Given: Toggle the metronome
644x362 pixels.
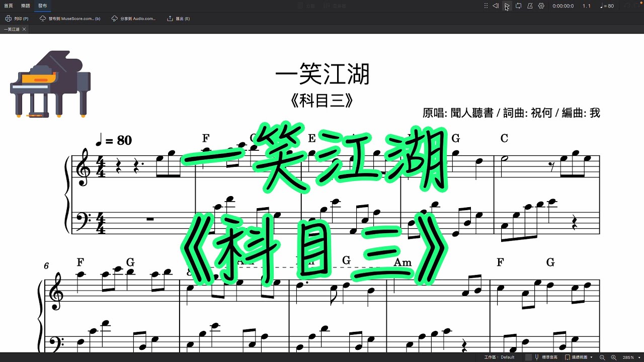Looking at the screenshot, I should pos(530,6).
